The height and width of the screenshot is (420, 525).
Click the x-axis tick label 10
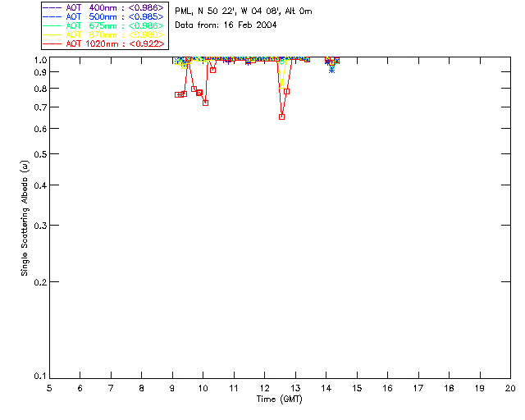pyautogui.click(x=203, y=389)
